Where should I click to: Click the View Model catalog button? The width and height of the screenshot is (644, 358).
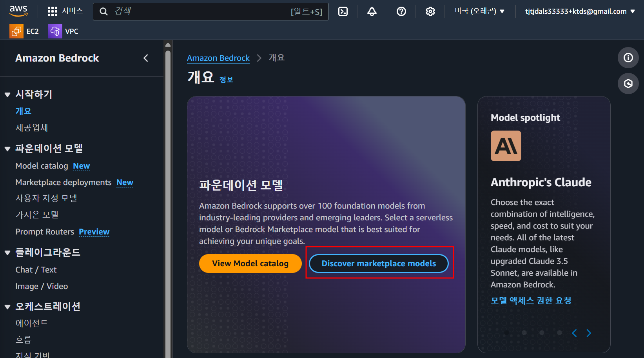coord(250,264)
